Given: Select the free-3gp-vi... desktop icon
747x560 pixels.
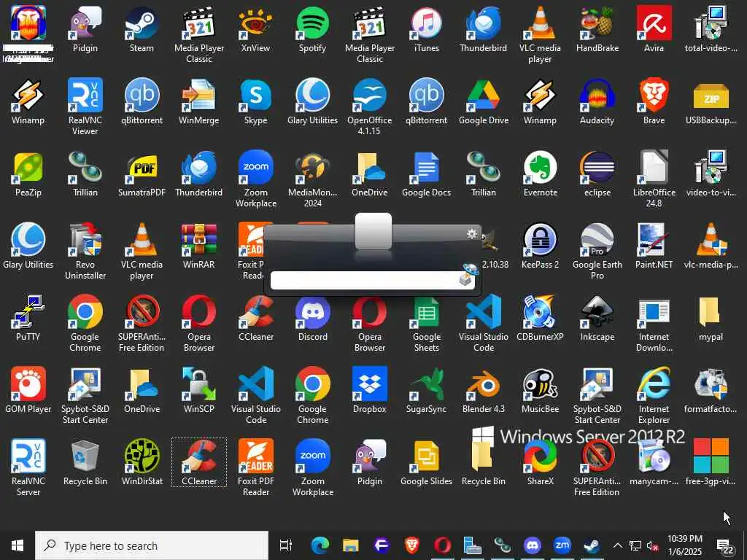Looking at the screenshot, I should click(x=711, y=463).
